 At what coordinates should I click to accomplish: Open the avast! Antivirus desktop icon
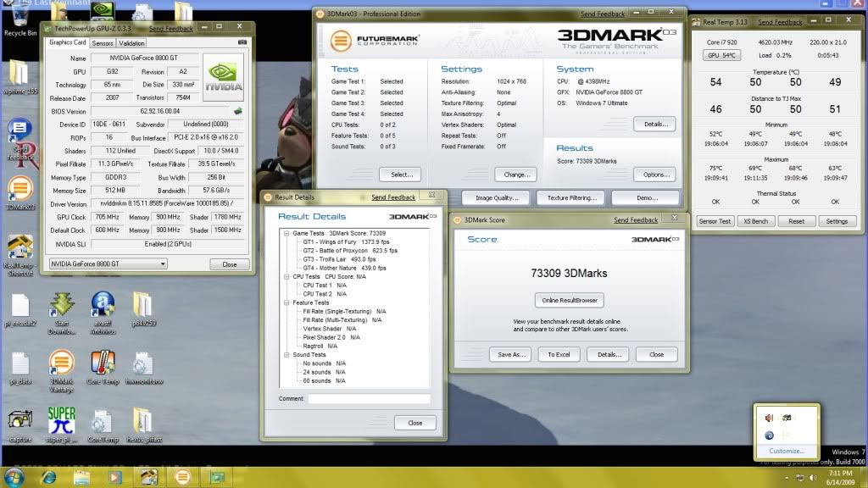103,313
